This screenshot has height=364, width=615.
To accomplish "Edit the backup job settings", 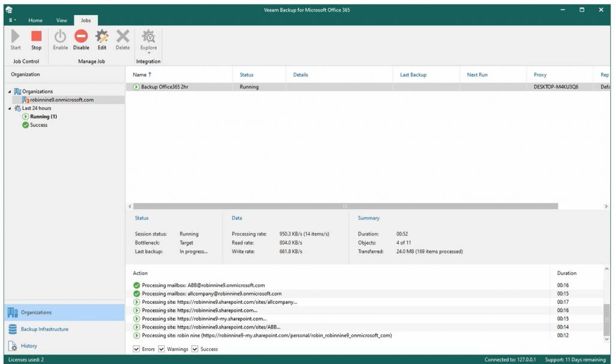I will (x=102, y=40).
